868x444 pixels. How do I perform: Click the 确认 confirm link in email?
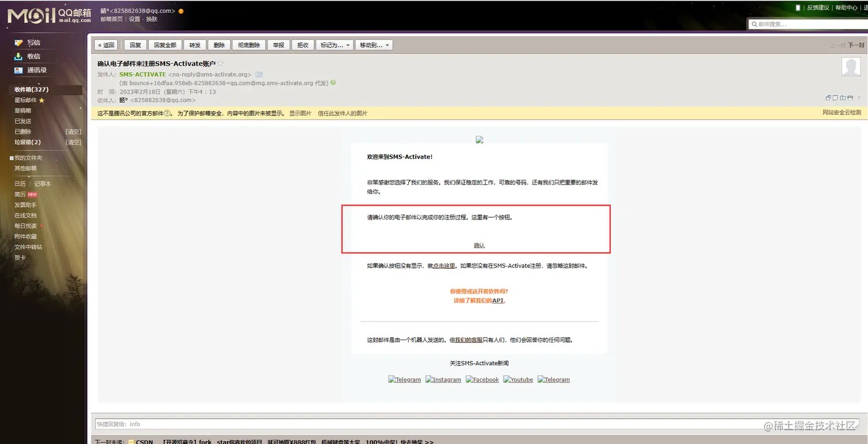click(x=479, y=245)
